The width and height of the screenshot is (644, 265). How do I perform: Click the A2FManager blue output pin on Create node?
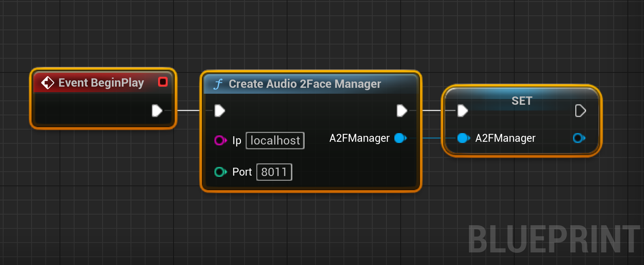coord(400,138)
